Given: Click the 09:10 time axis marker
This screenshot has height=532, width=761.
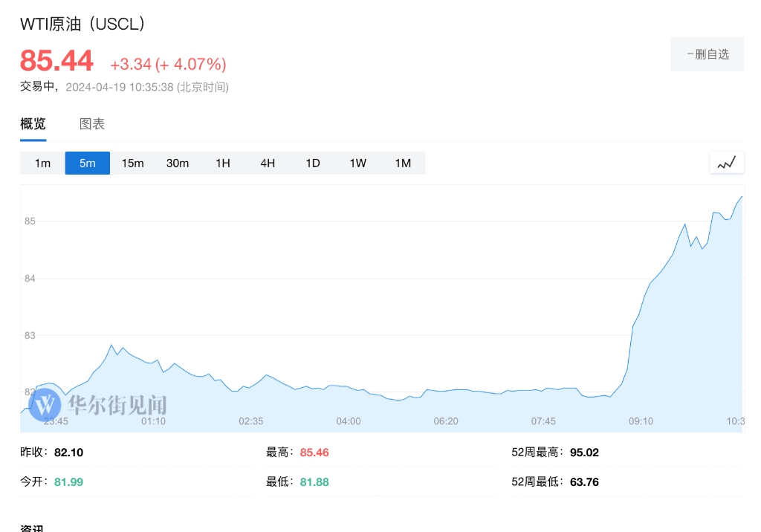Looking at the screenshot, I should click(x=641, y=421).
